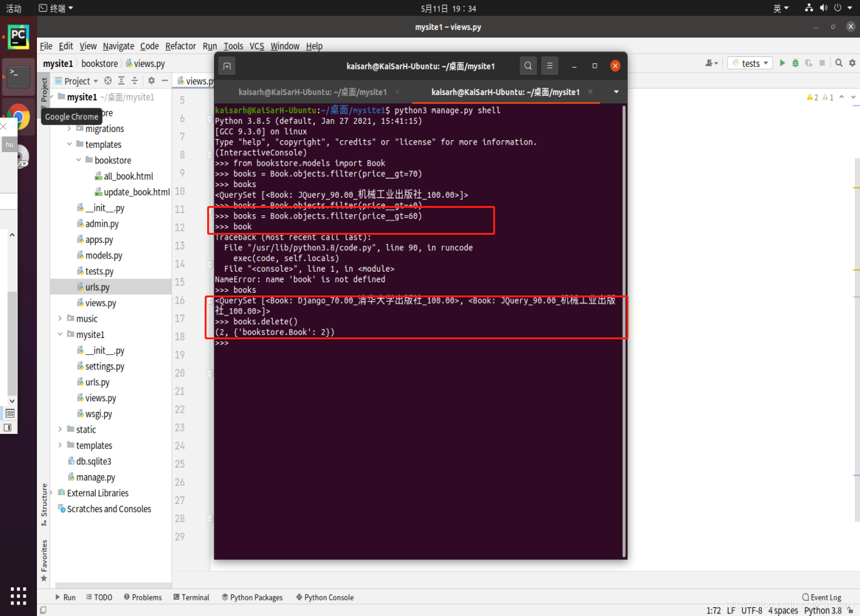Expand External Libraries node

(x=51, y=493)
